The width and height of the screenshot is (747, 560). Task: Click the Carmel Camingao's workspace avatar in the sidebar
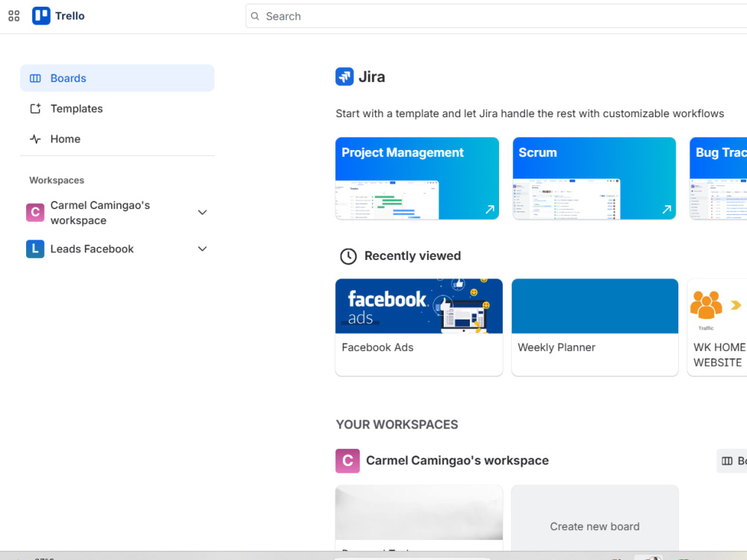[35, 212]
